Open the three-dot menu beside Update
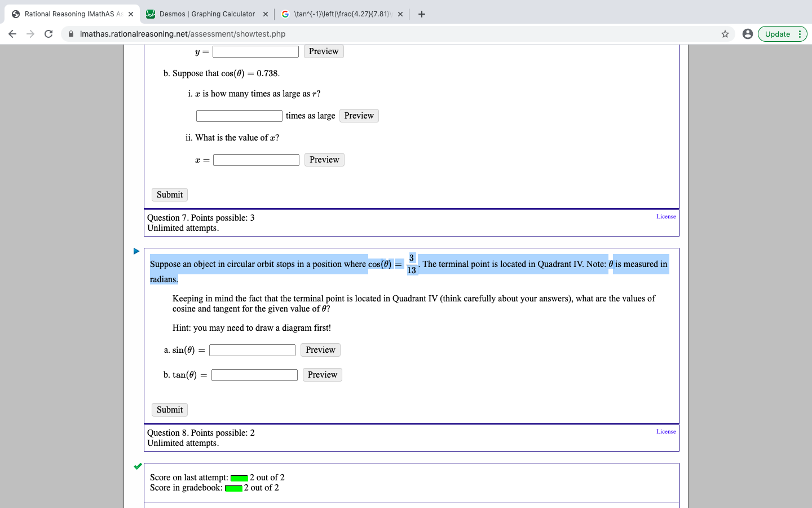 (800, 34)
